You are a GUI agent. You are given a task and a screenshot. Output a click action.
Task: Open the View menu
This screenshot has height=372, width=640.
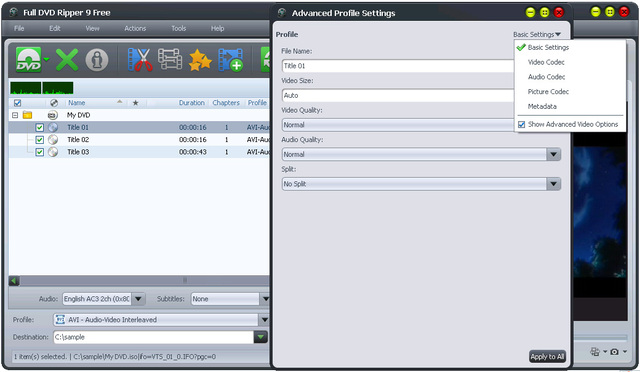[x=92, y=28]
